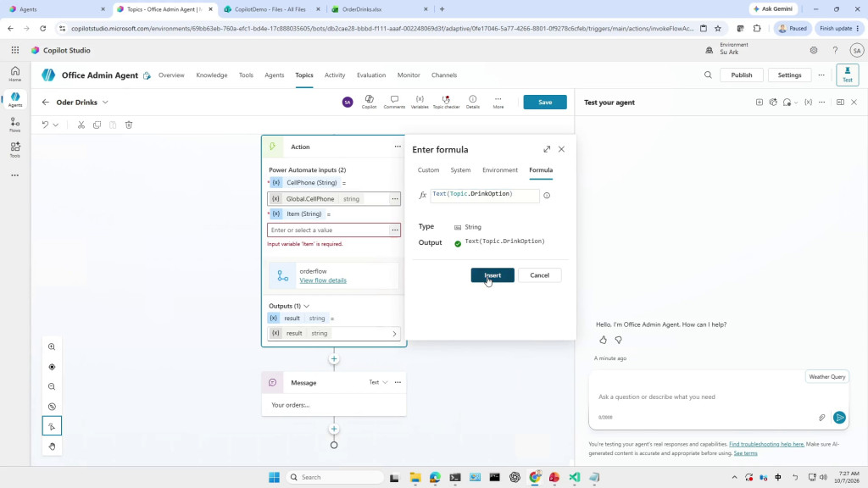This screenshot has width=868, height=488.
Task: Open the undo history dropdown arrow
Action: click(x=56, y=125)
